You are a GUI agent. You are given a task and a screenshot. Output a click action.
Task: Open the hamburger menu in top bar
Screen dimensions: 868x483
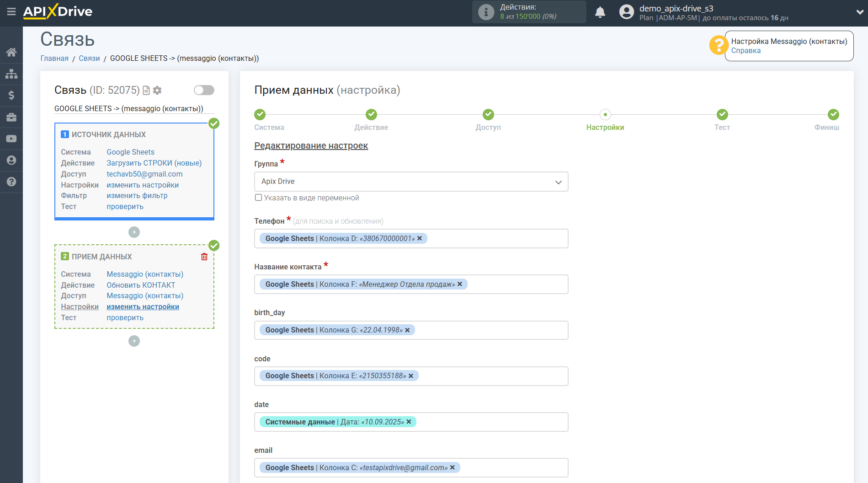(11, 12)
